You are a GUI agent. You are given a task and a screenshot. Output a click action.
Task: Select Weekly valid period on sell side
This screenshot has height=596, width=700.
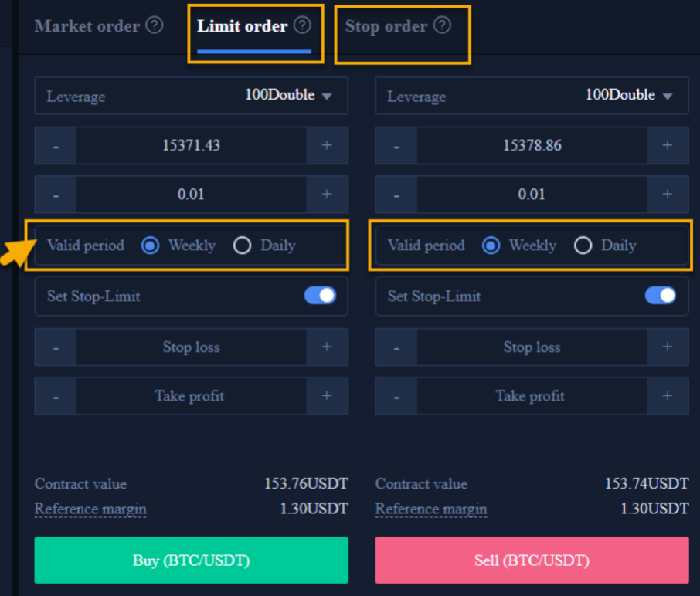pos(491,246)
